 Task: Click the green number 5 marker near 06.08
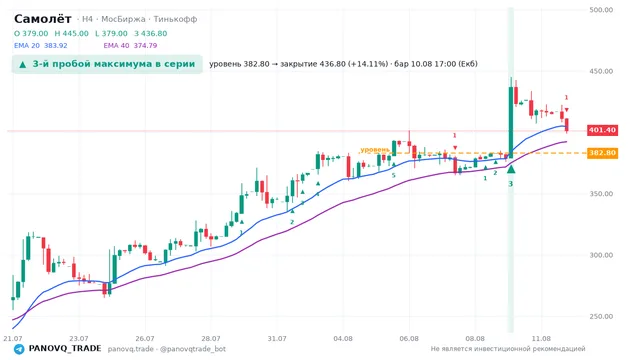click(x=394, y=176)
